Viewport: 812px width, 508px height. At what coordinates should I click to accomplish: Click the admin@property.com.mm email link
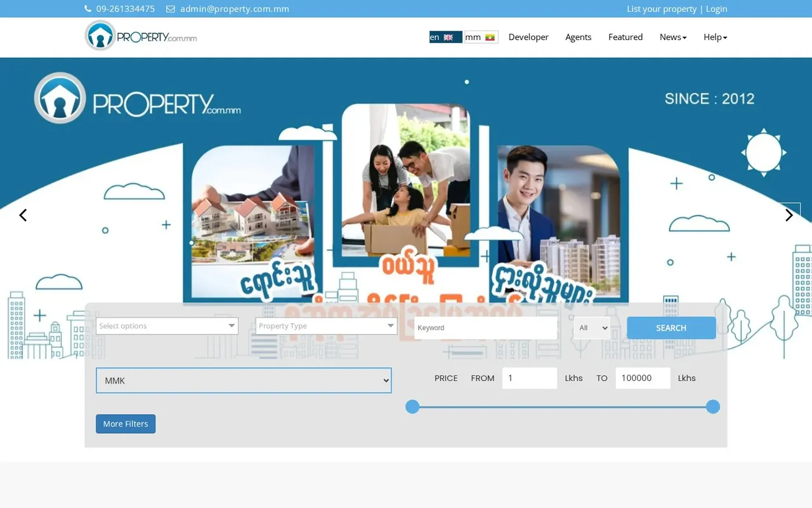[235, 9]
